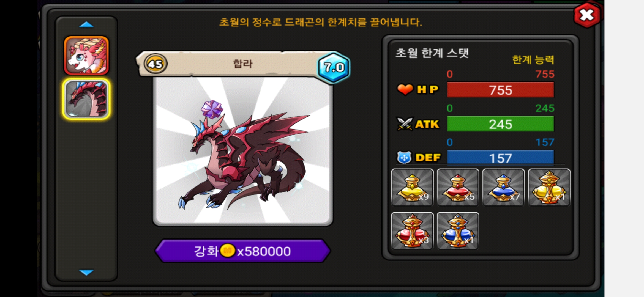The image size is (644, 297).
Task: Click the 7.0 hexagon grade badge
Action: click(x=334, y=67)
